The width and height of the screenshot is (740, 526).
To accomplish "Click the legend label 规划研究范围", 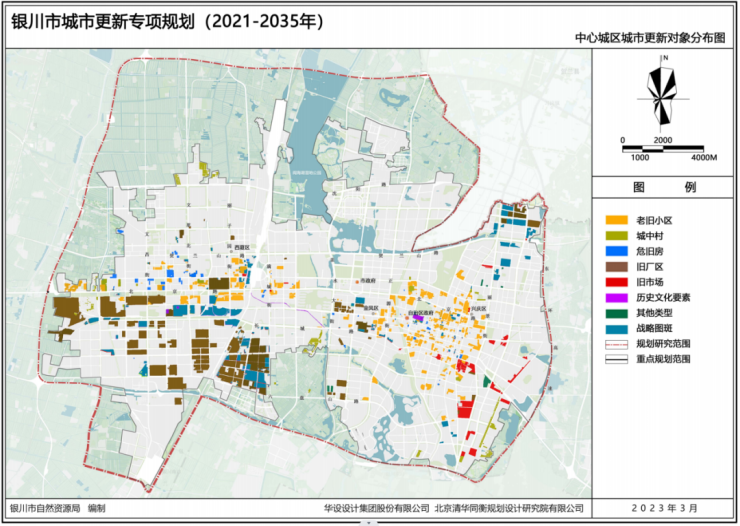I will (x=663, y=344).
